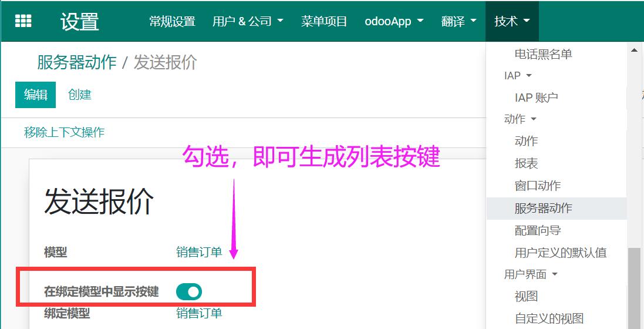
Task: Select highlighted 服务器动作 menu entry
Action: 557,208
